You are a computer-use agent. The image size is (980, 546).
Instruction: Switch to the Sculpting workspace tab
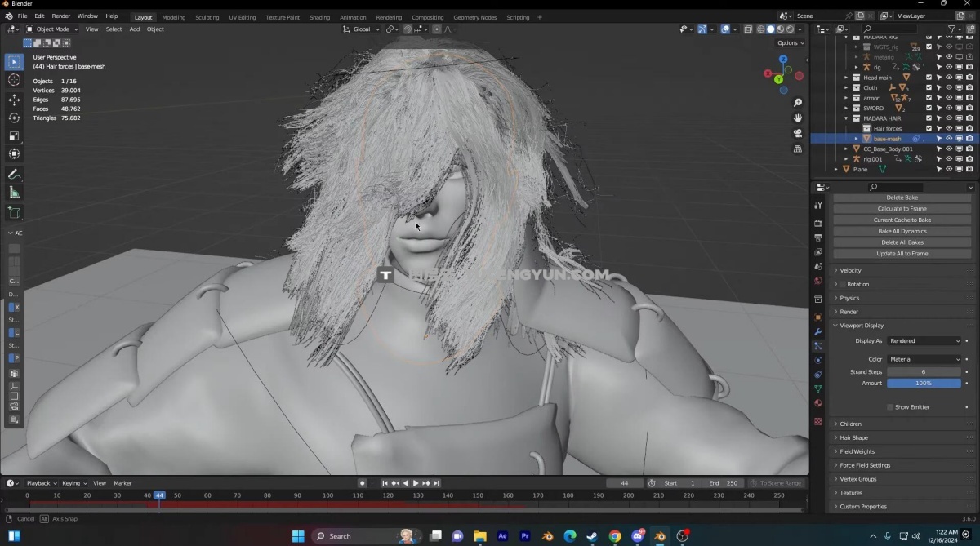207,17
